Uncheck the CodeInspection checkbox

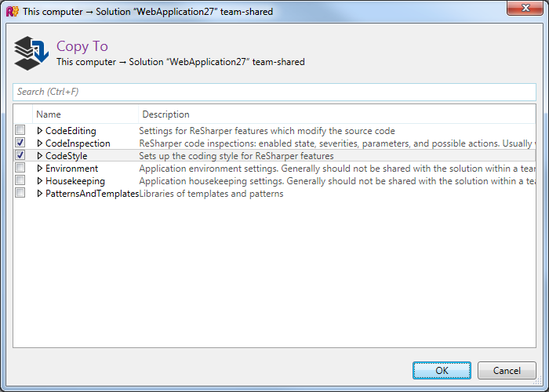click(20, 143)
